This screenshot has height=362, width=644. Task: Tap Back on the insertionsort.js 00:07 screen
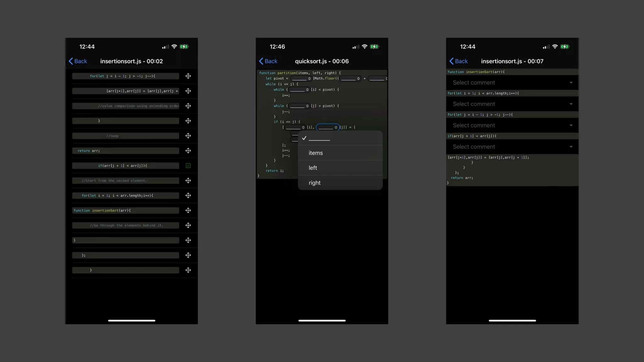click(458, 61)
